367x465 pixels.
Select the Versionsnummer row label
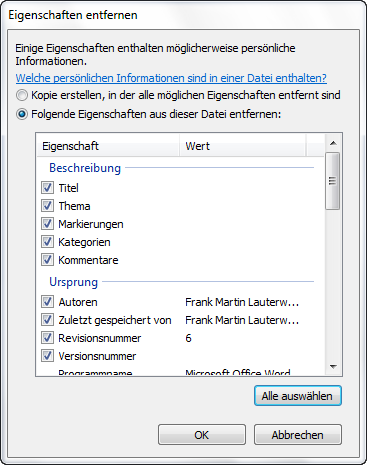97,356
